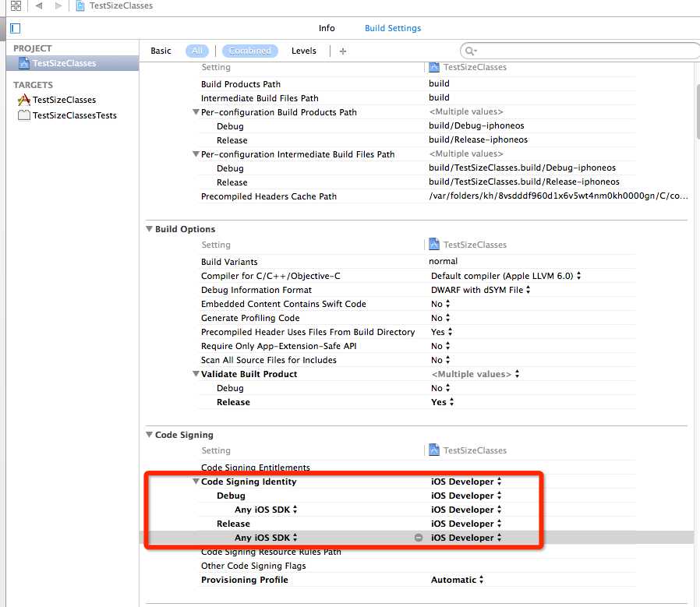700x607 pixels.
Task: Select TestSizeClasses project in sidebar
Action: (x=72, y=63)
